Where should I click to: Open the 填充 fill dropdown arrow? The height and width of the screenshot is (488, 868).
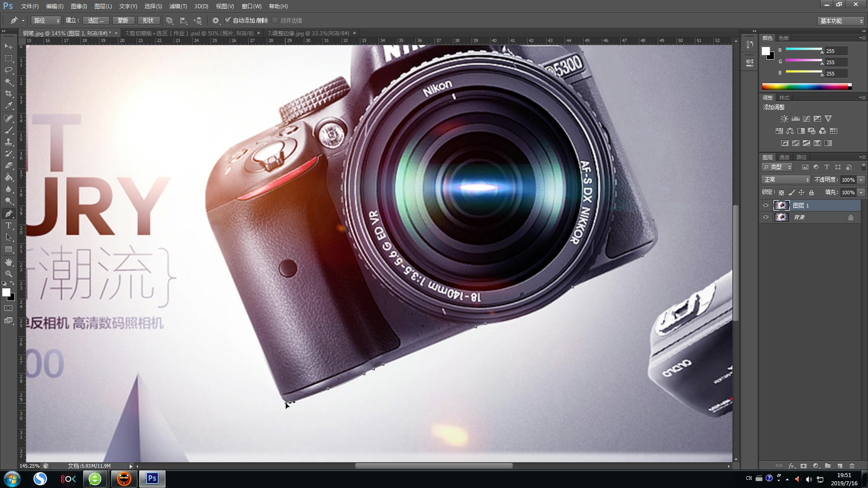click(x=861, y=192)
